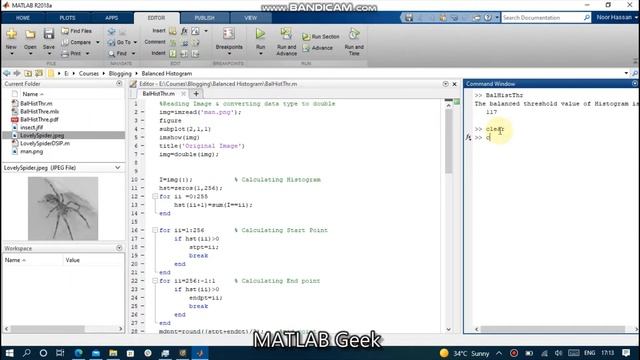The width and height of the screenshot is (640, 360).
Task: Click the editor vertical scrollbar
Action: 449,141
